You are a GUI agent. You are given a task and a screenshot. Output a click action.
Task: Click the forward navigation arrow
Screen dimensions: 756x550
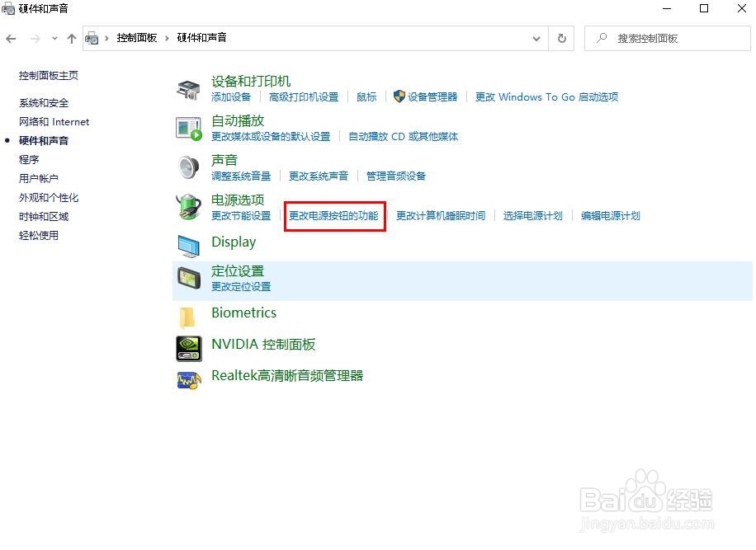click(x=35, y=39)
